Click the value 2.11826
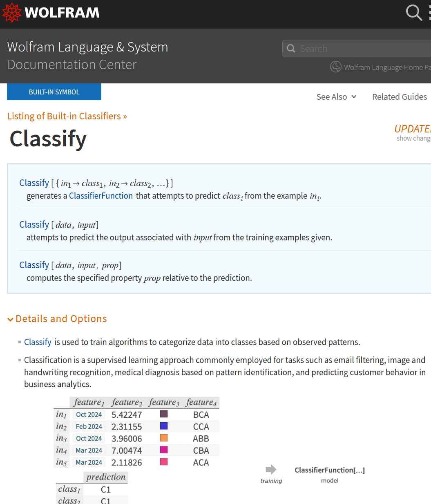The width and height of the screenshot is (431, 504). [x=127, y=463]
